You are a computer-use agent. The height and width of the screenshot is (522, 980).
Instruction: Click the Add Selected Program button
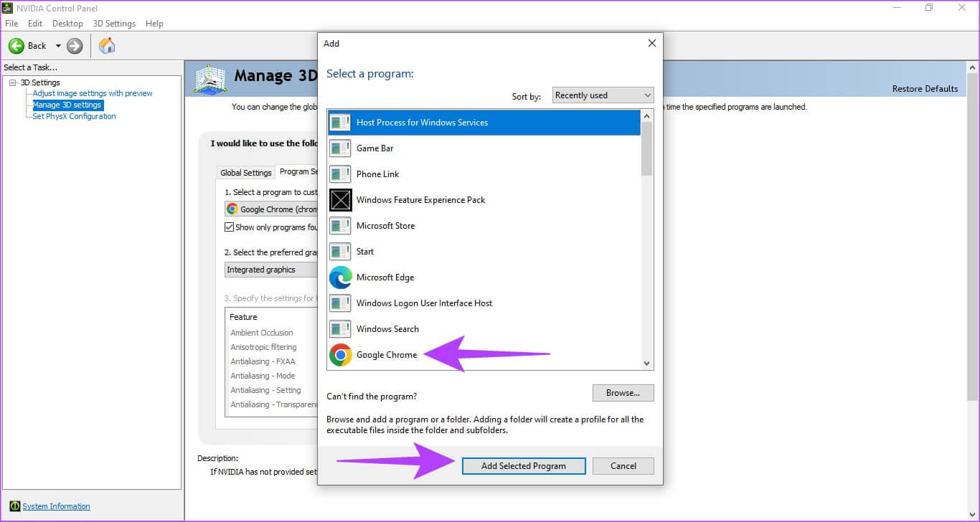524,466
